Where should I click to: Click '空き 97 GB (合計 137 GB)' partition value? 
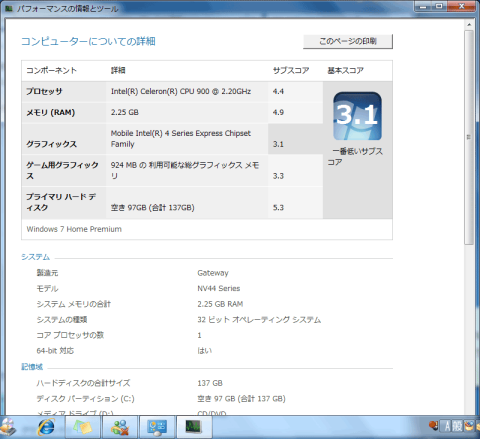[x=241, y=399]
